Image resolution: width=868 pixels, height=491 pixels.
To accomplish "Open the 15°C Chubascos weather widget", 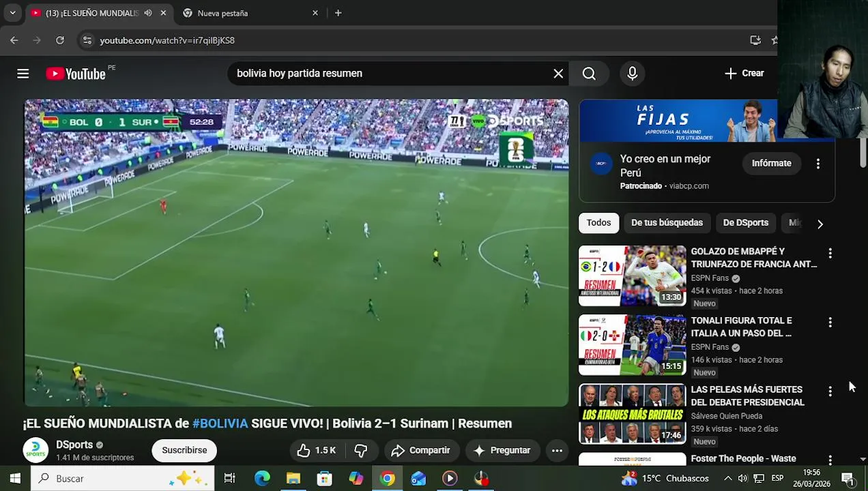I will coord(665,479).
